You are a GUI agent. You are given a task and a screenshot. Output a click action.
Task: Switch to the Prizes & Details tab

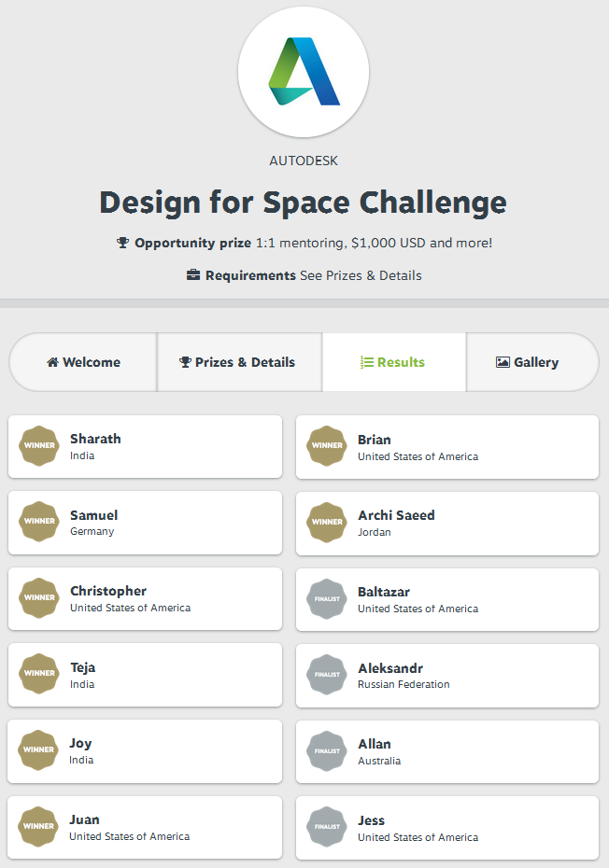(239, 362)
